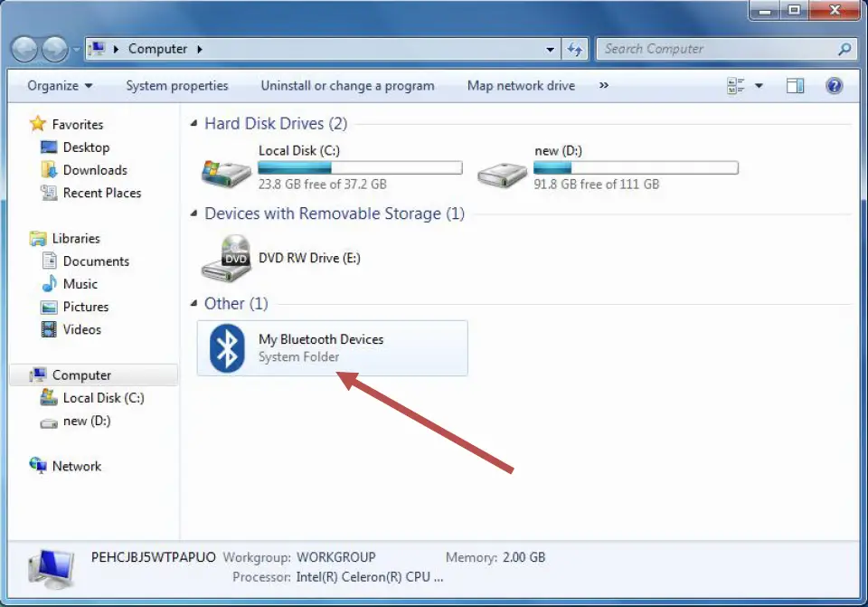Viewport: 868px width, 607px height.
Task: Click text 23.8 GB free of 37.2 GB
Action: (x=322, y=185)
